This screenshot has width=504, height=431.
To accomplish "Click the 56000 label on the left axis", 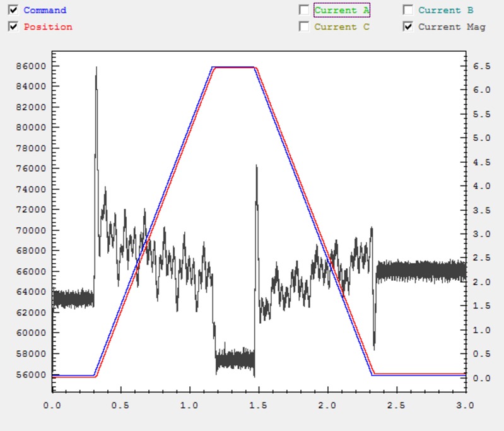I will tap(32, 374).
